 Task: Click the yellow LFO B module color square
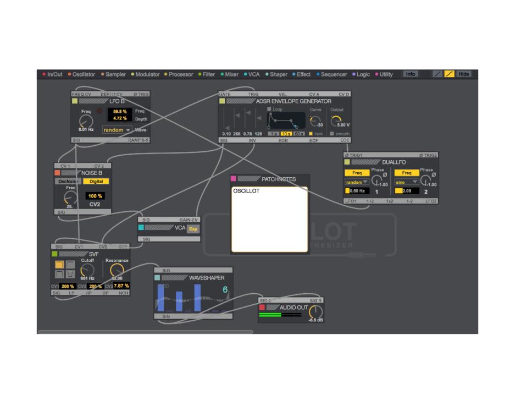point(75,101)
